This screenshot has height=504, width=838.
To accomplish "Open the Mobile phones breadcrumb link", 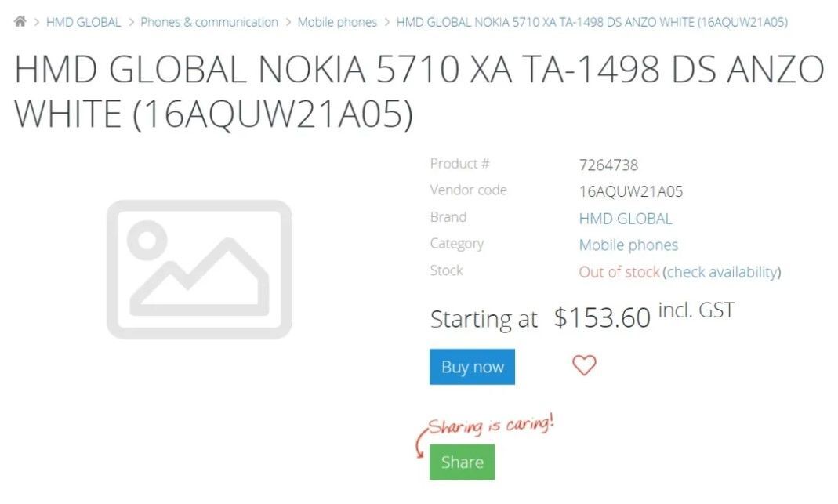I will (337, 22).
